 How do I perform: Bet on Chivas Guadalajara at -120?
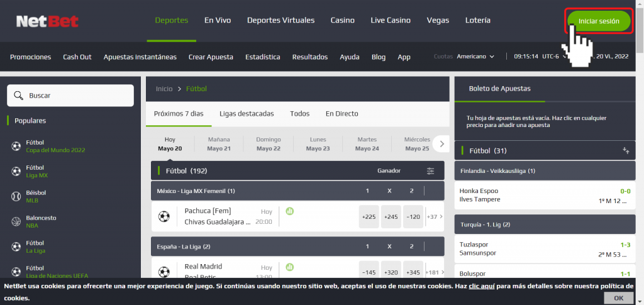click(413, 216)
